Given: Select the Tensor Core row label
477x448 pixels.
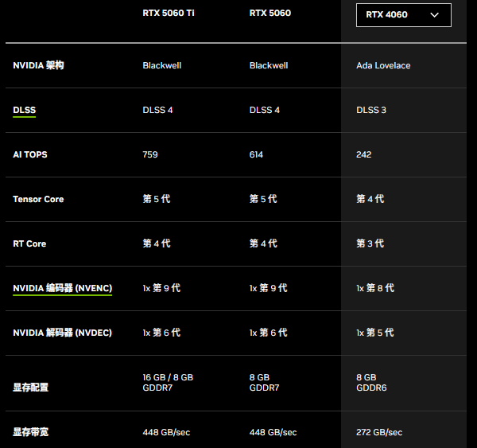Looking at the screenshot, I should 38,199.
